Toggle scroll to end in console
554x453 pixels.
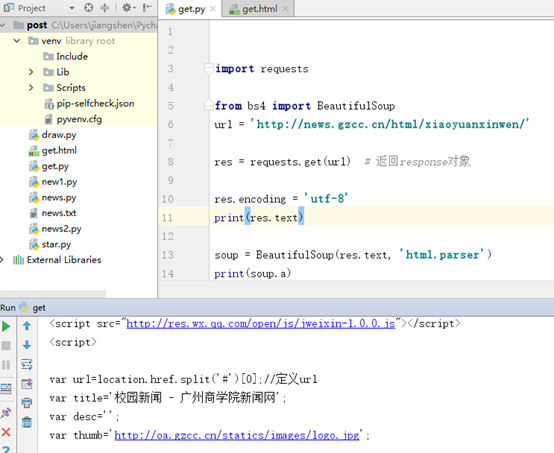(x=27, y=383)
